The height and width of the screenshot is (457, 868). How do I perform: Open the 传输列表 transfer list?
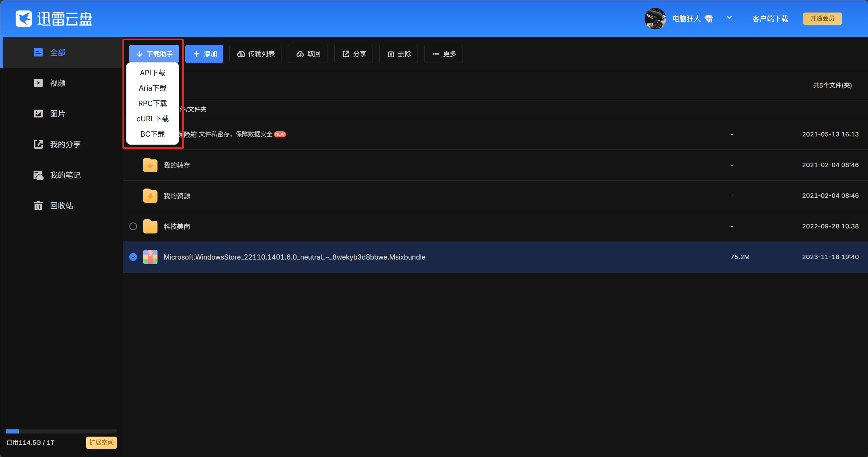255,54
